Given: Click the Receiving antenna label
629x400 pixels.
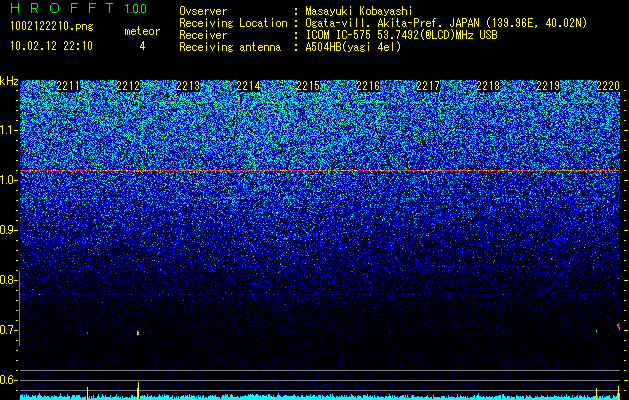Looking at the screenshot, I should pyautogui.click(x=230, y=47).
